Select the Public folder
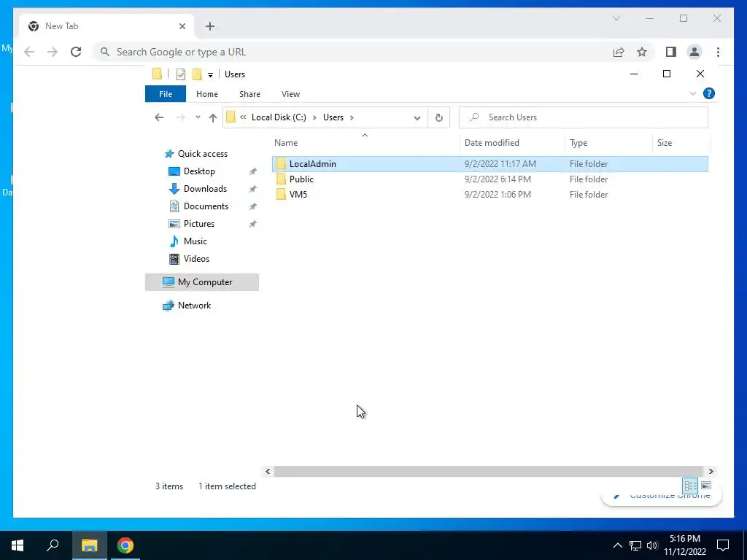 (x=301, y=179)
